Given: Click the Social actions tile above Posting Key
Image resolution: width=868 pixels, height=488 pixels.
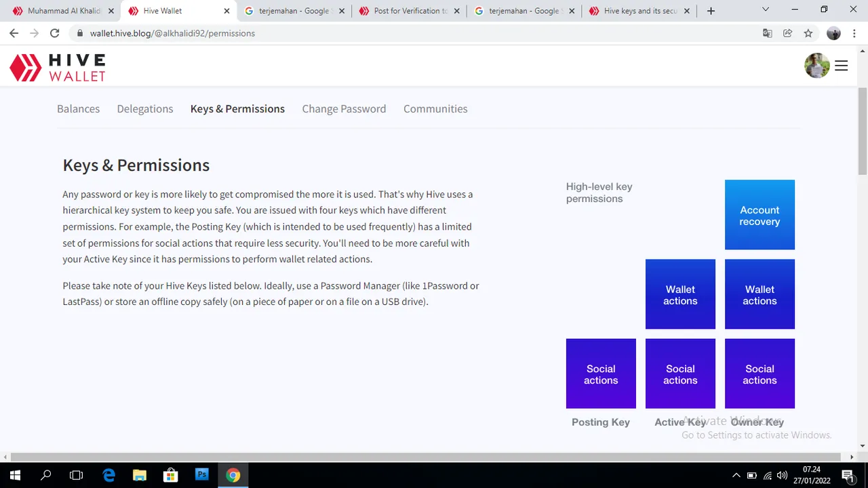Looking at the screenshot, I should click(x=601, y=373).
